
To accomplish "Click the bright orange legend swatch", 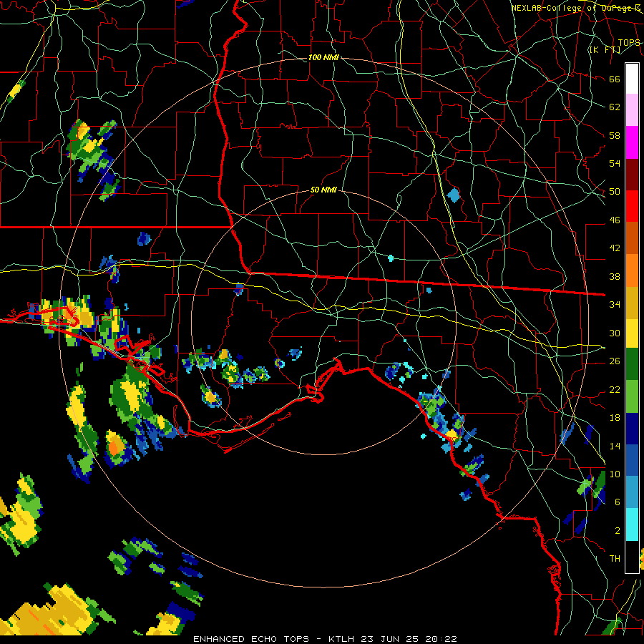I will (632, 270).
